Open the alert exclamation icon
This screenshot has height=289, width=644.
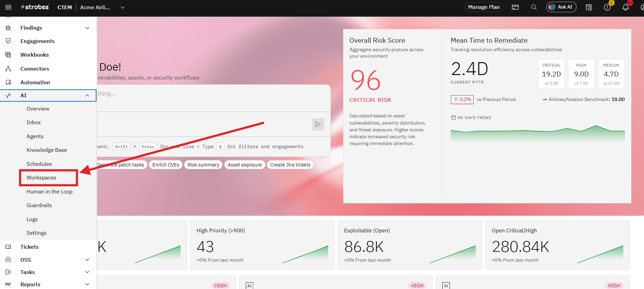(x=607, y=7)
